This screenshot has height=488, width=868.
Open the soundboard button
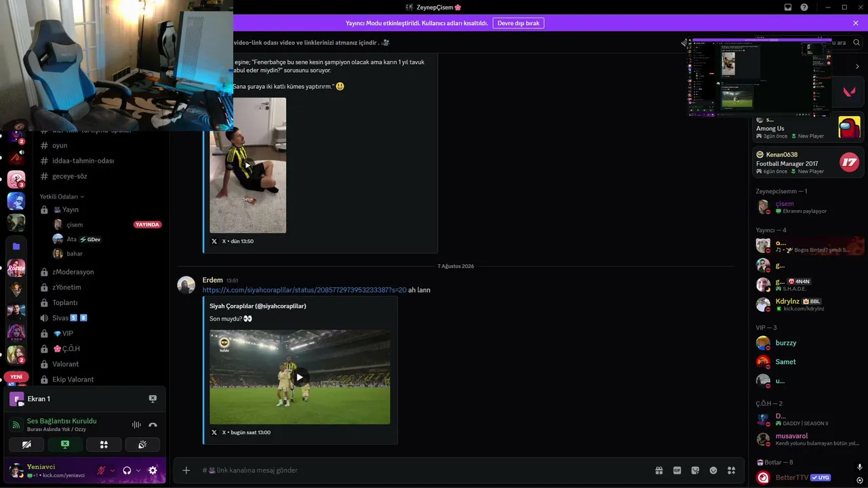(x=142, y=445)
